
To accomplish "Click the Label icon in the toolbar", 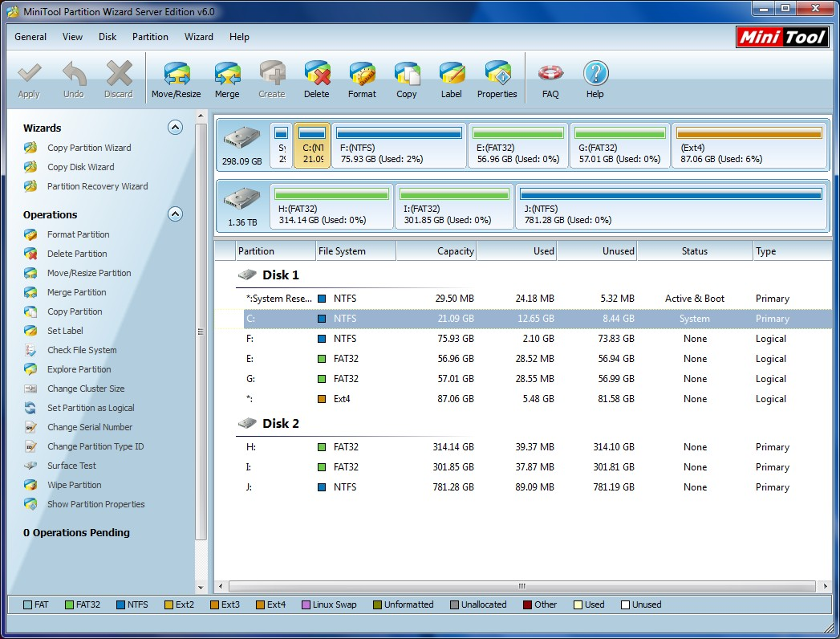I will click(x=451, y=78).
